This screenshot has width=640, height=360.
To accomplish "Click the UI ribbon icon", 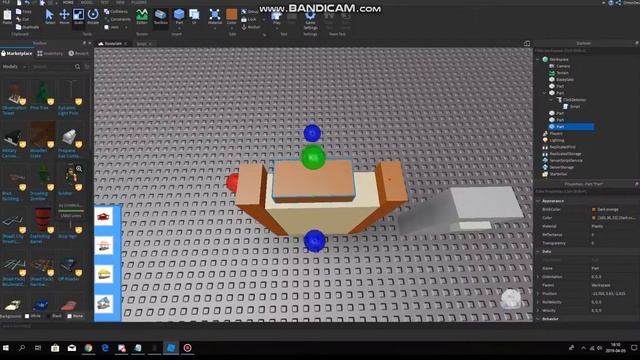I will coord(194,16).
